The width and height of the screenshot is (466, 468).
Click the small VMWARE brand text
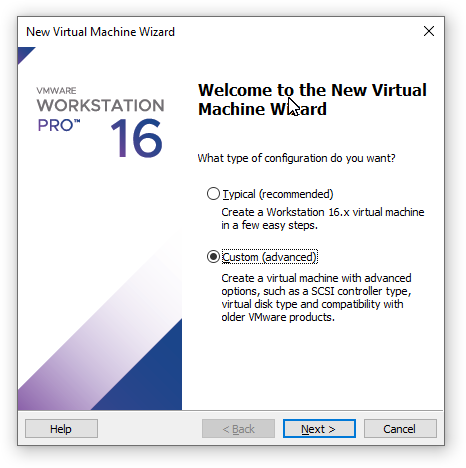(x=56, y=91)
